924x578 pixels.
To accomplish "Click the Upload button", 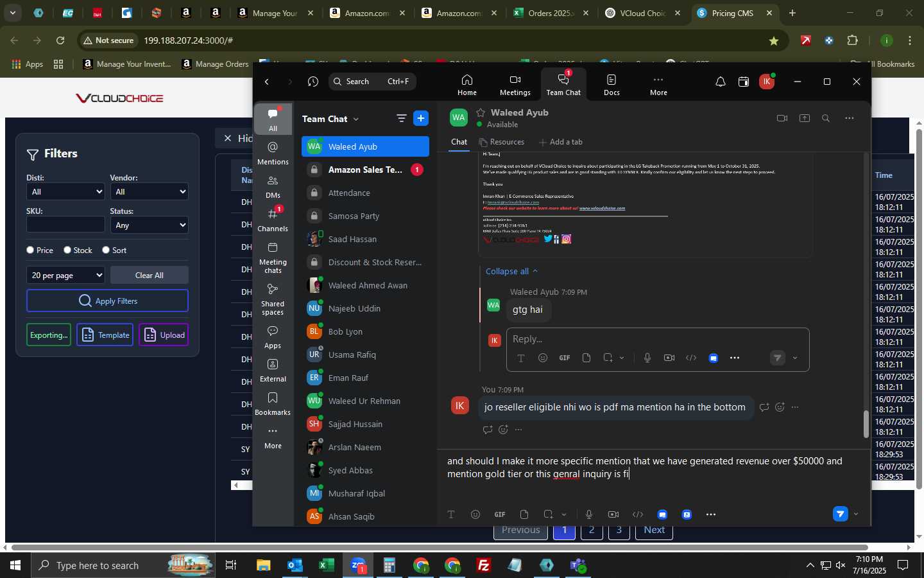I will point(164,335).
